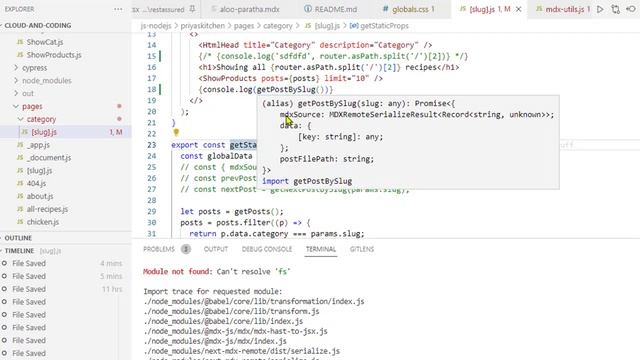Image resolution: width=640 pixels, height=360 pixels.
Task: Click the Problems count badge
Action: tap(186, 249)
